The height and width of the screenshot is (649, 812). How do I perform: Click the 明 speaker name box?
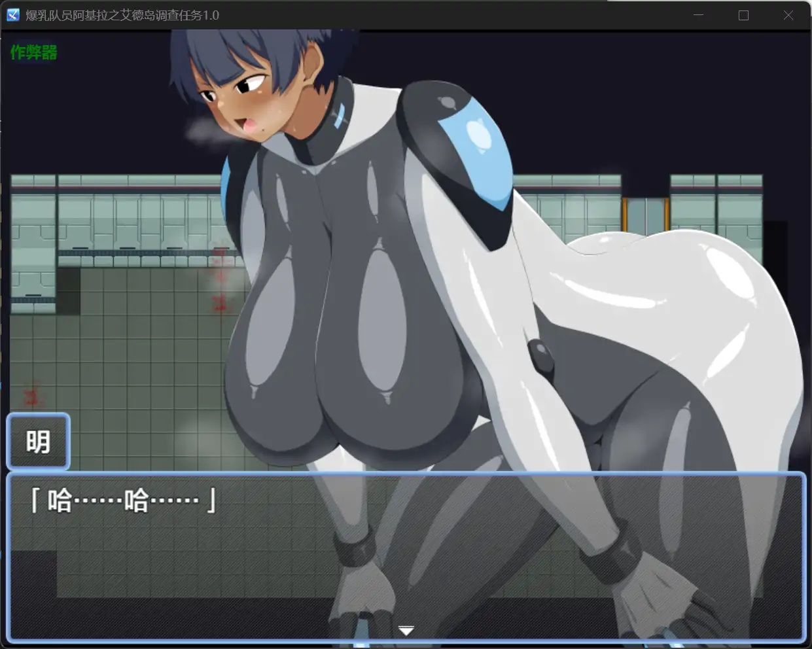tap(38, 442)
